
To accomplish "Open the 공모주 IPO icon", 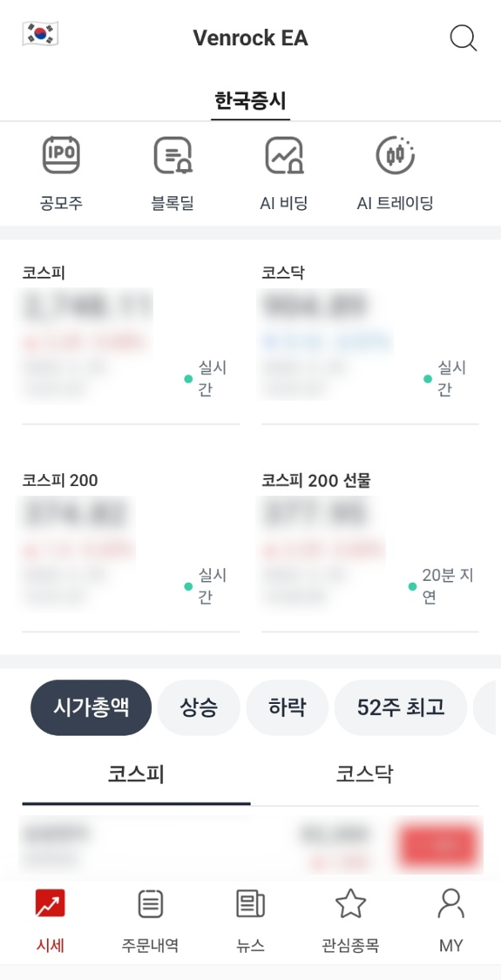I will [x=61, y=155].
